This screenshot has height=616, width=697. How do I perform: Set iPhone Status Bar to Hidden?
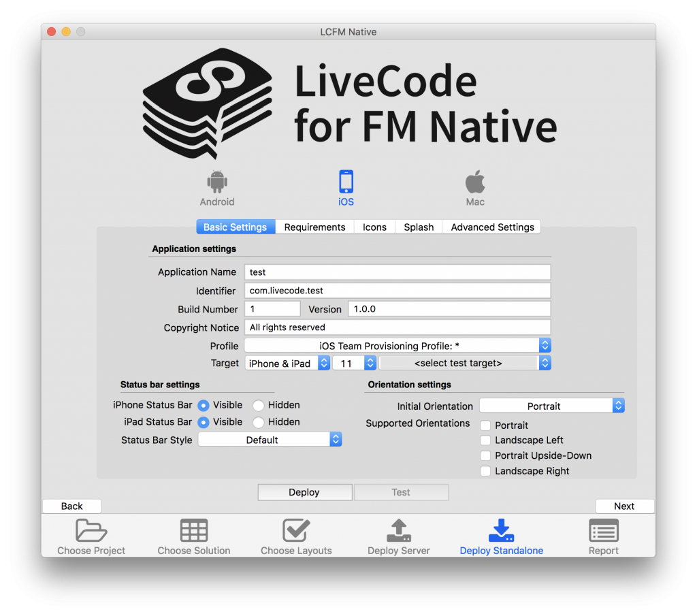(x=258, y=405)
